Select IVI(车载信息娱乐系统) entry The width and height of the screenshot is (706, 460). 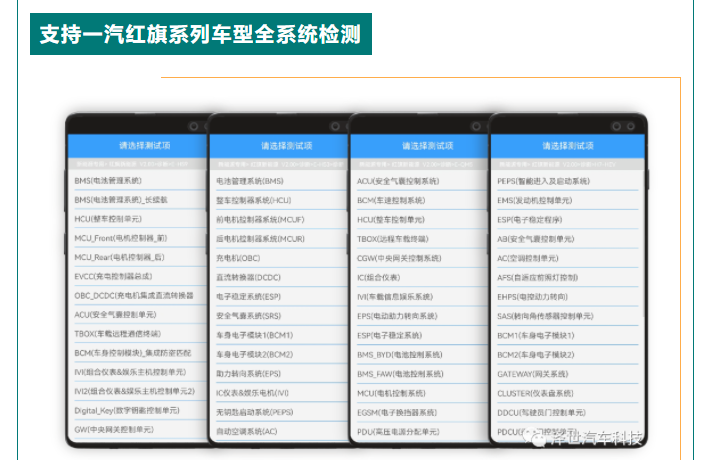(x=420, y=297)
